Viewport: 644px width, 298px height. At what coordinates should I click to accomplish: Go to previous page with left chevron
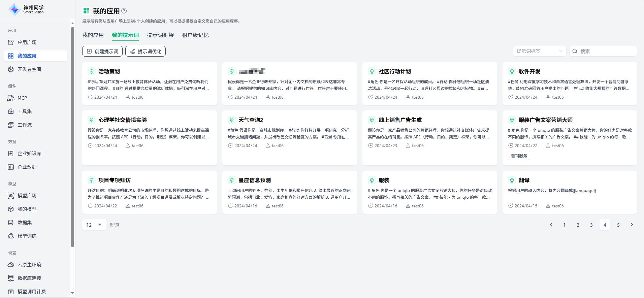pyautogui.click(x=551, y=225)
